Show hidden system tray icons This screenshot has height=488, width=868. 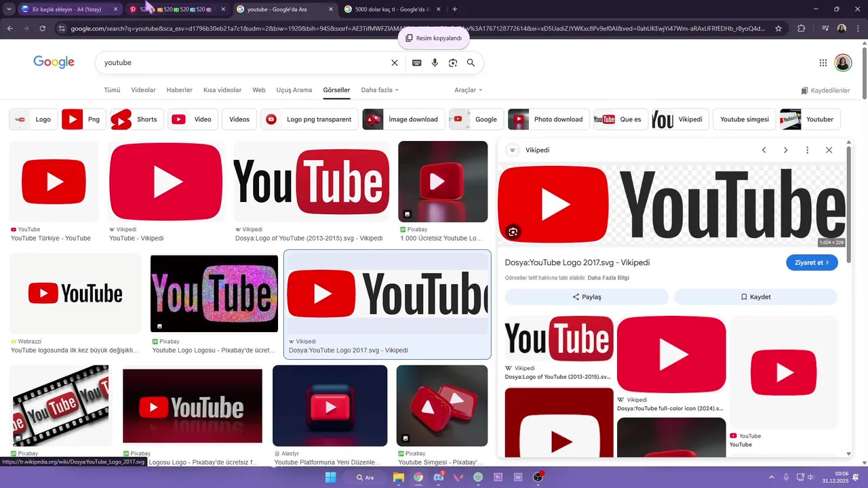click(x=772, y=477)
